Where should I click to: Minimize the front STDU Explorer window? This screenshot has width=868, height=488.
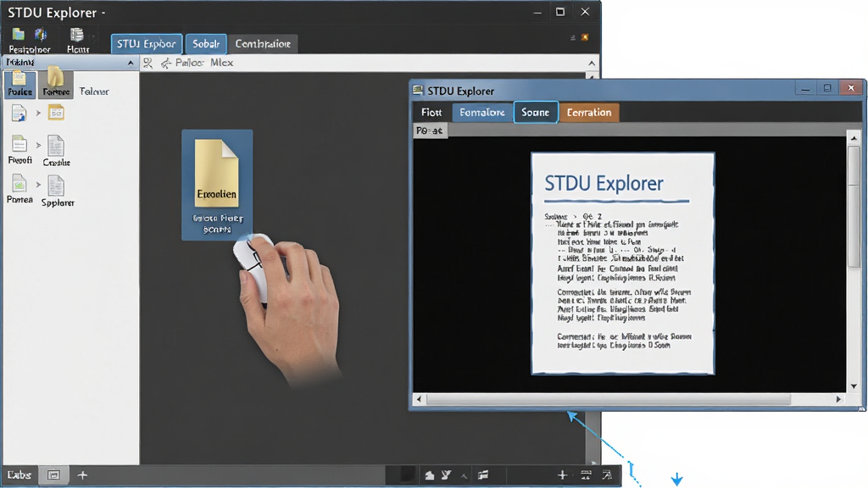(805, 88)
